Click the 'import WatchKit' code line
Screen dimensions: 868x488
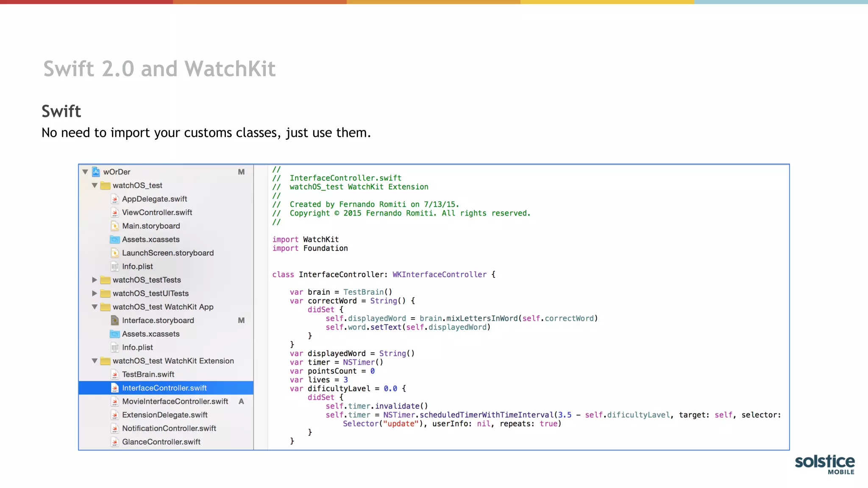[306, 240]
